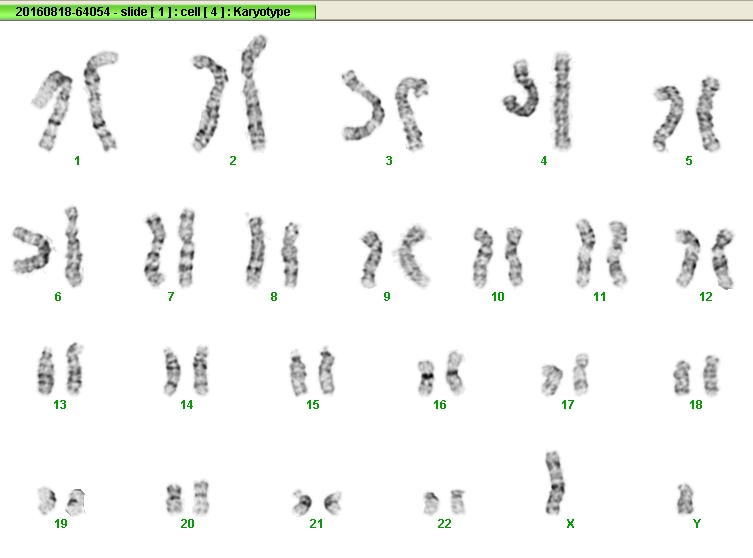Select the chromosome 8 pair
This screenshot has height=558, width=753.
[x=272, y=251]
